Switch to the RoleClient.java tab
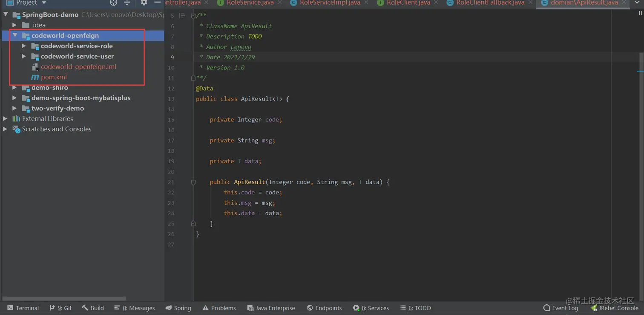The height and width of the screenshot is (315, 644). pyautogui.click(x=408, y=3)
